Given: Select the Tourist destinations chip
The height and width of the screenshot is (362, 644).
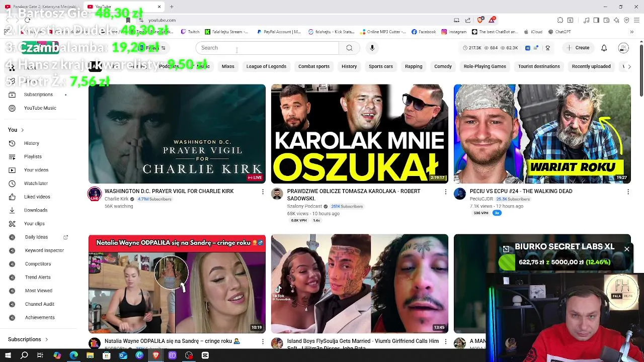Looking at the screenshot, I should 539,66.
